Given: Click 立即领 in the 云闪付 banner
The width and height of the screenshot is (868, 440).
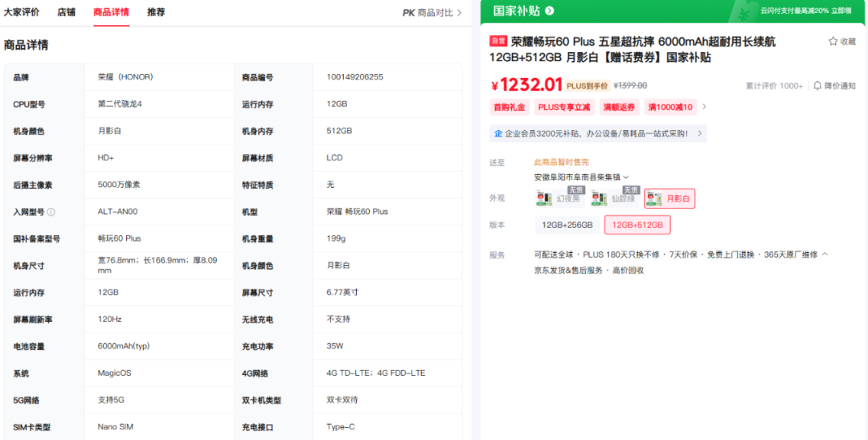Looking at the screenshot, I should 841,11.
